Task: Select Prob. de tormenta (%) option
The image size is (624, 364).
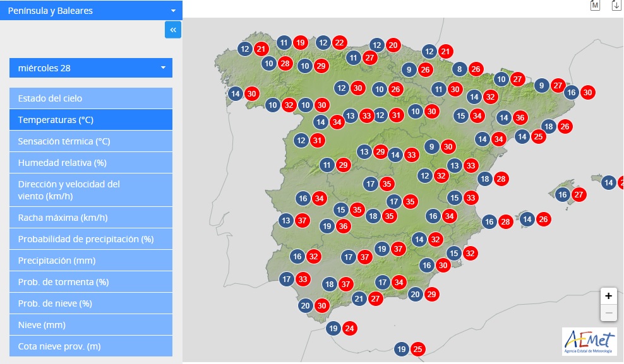Action: coord(91,282)
